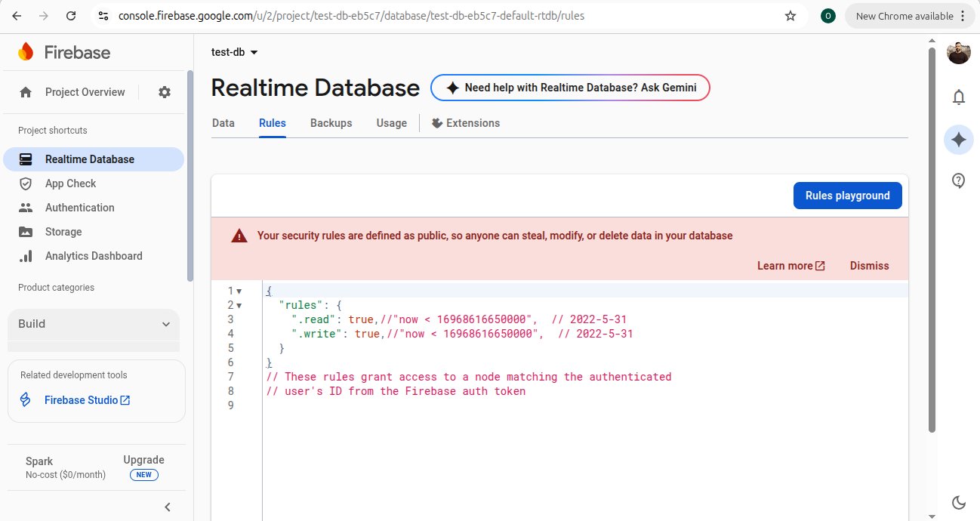Open the test-db project dropdown
This screenshot has width=980, height=521.
click(235, 52)
